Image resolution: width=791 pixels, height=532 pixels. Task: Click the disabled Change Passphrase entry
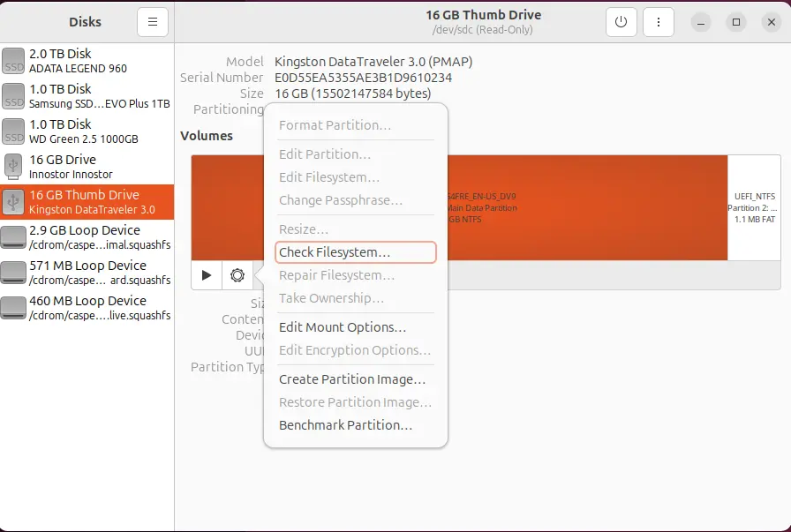point(356,200)
